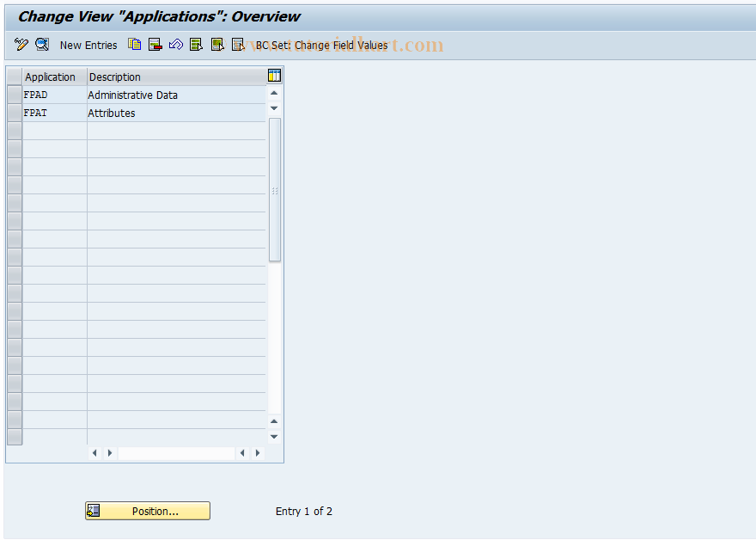
Task: Click the bottom page-up arrow of scrollbar
Action: coord(274,421)
